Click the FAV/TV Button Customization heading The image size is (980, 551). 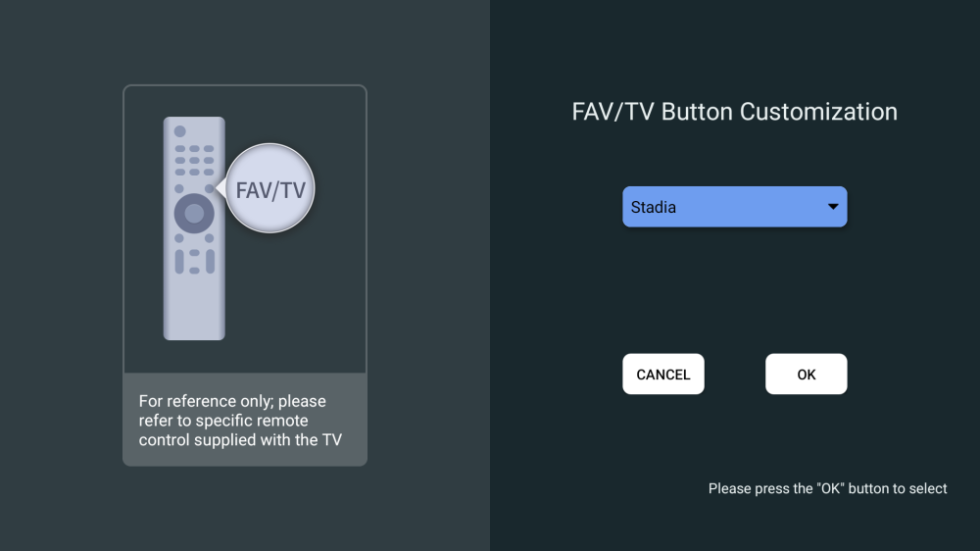click(x=734, y=112)
